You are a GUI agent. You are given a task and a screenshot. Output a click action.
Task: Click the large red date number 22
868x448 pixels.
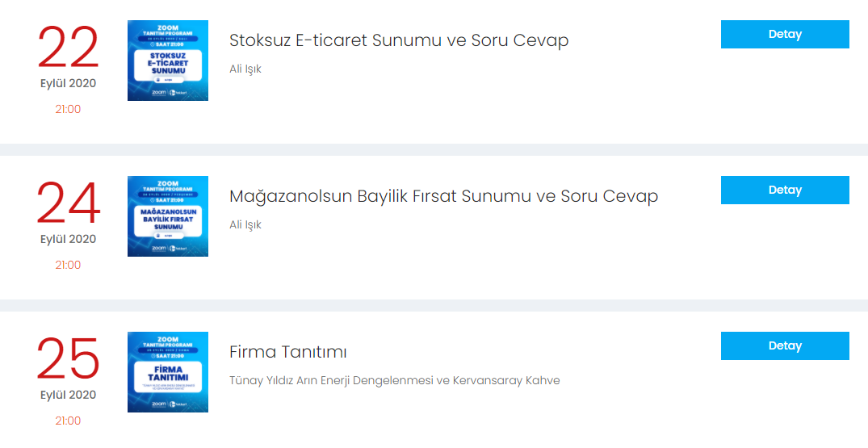(x=68, y=48)
